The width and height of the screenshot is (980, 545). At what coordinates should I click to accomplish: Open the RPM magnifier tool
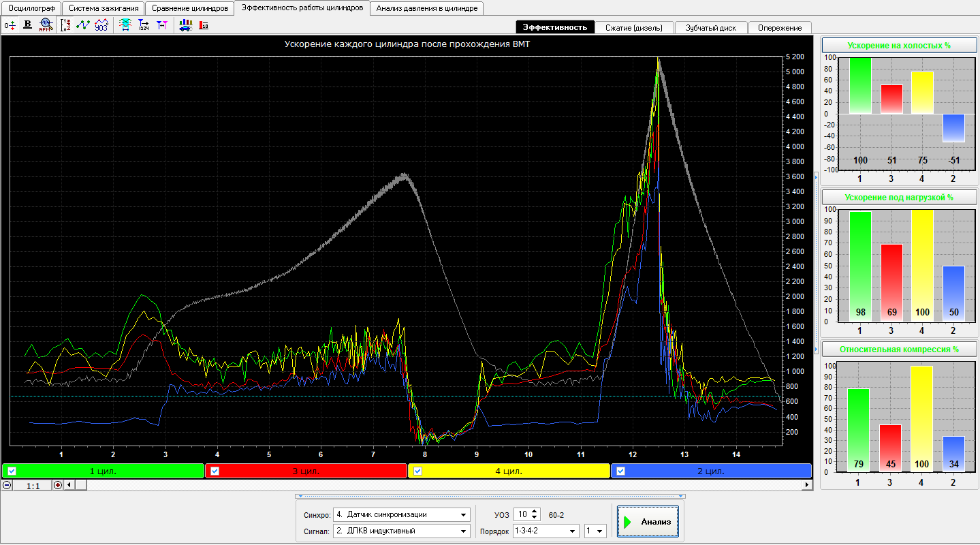pos(45,25)
